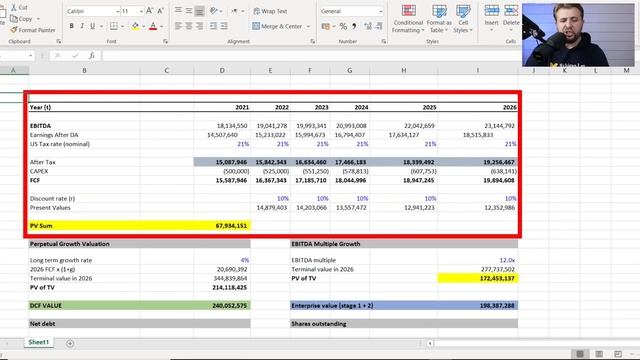Image resolution: width=640 pixels, height=360 pixels.
Task: Activate the Format Painter tool
Action: [x=33, y=30]
